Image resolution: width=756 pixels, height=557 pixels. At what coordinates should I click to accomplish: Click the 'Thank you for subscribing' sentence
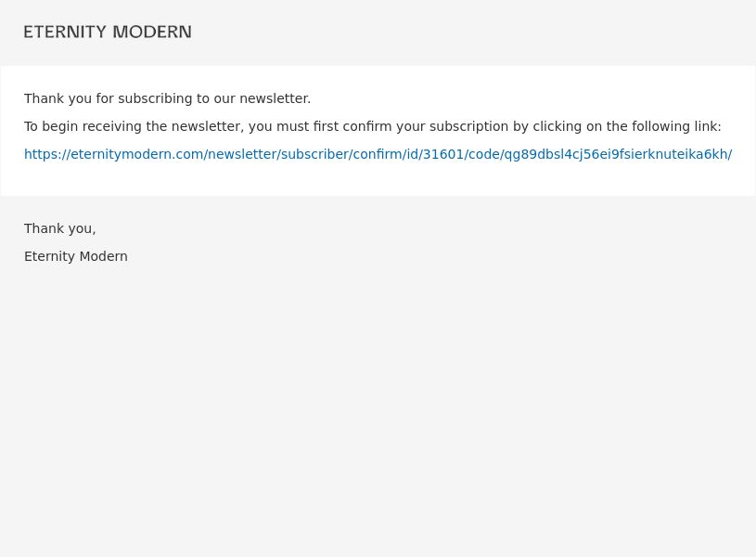click(x=167, y=98)
